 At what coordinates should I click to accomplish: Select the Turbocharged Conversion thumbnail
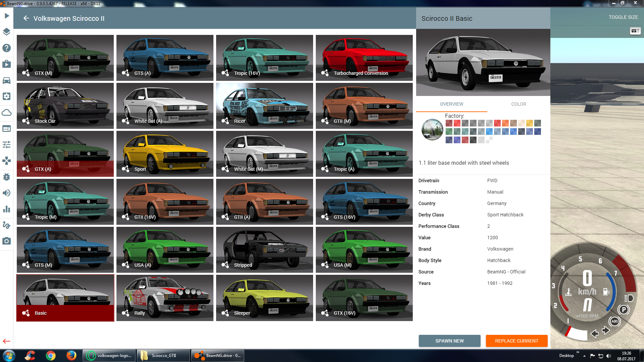coord(364,58)
